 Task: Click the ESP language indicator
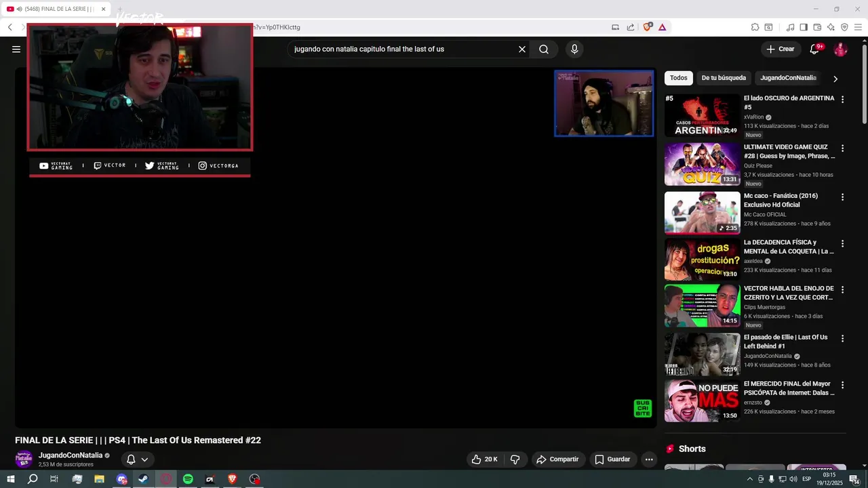tap(806, 479)
